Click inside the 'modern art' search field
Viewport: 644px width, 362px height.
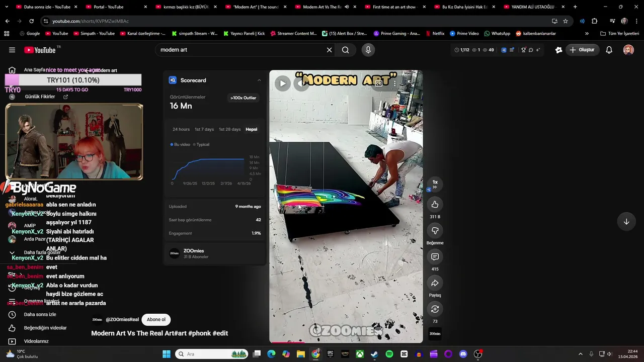click(242, 50)
